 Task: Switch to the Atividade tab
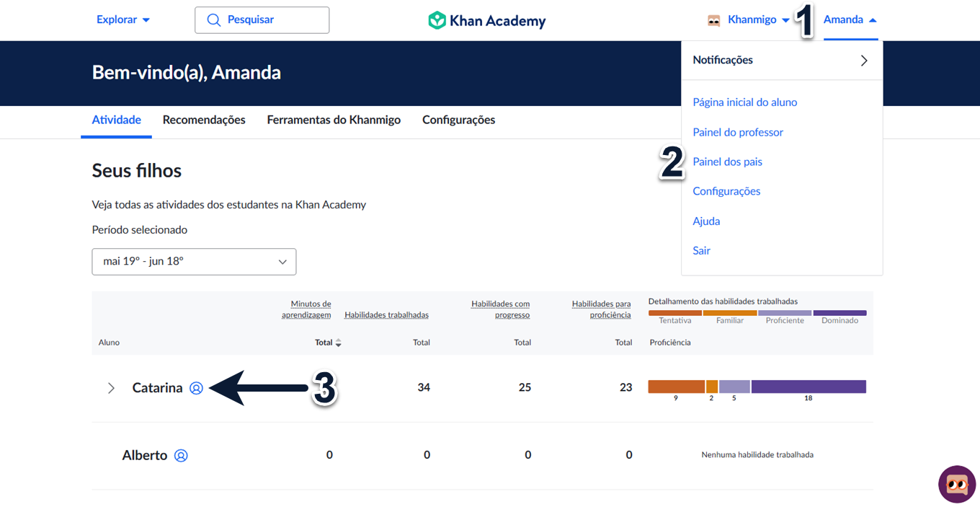point(117,120)
